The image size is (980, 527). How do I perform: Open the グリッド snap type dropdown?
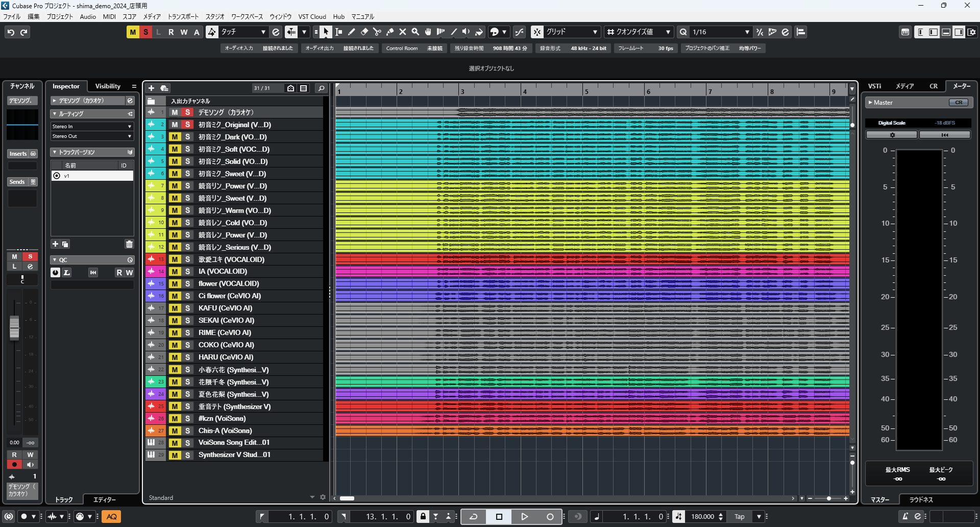click(x=572, y=32)
